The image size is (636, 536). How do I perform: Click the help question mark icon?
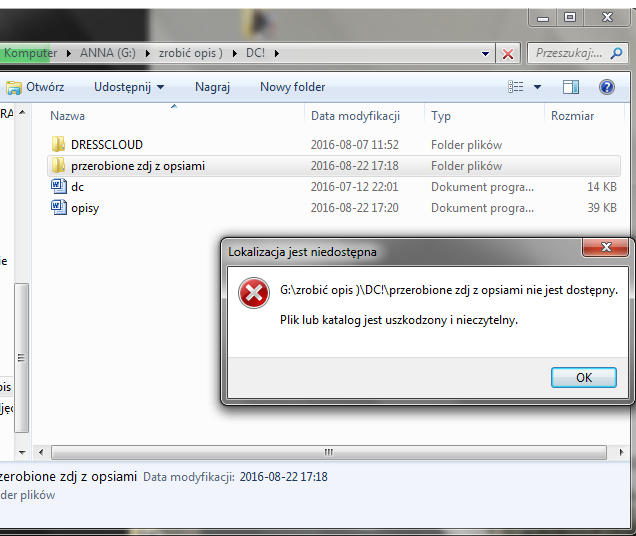pos(606,87)
